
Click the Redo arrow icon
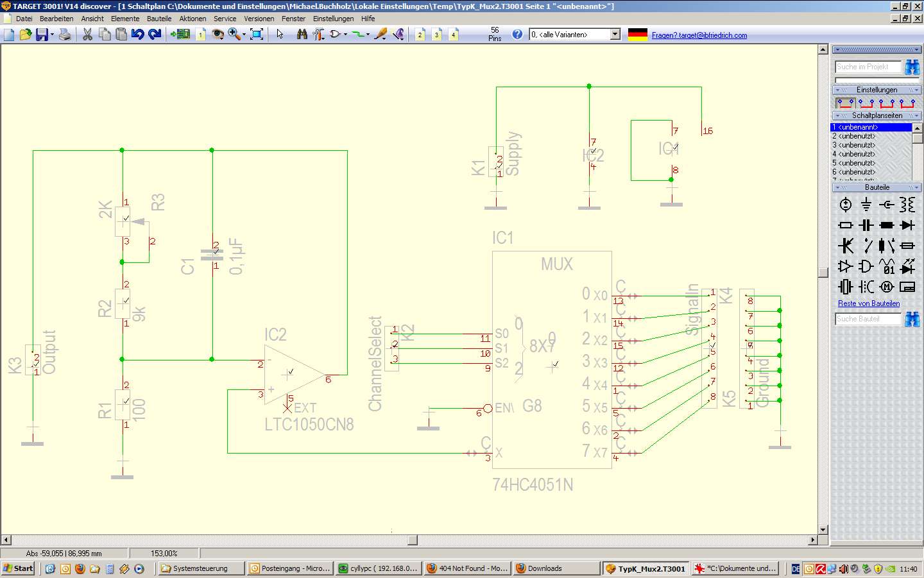pos(155,35)
